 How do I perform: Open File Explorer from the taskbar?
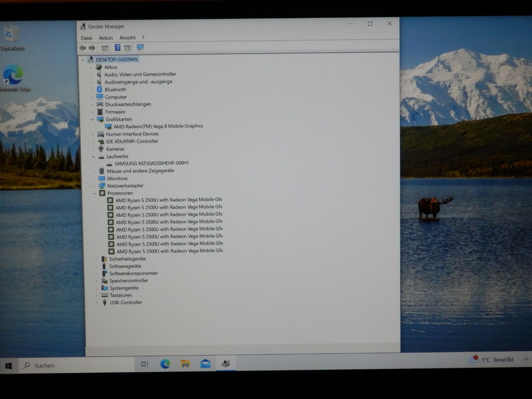pyautogui.click(x=185, y=364)
